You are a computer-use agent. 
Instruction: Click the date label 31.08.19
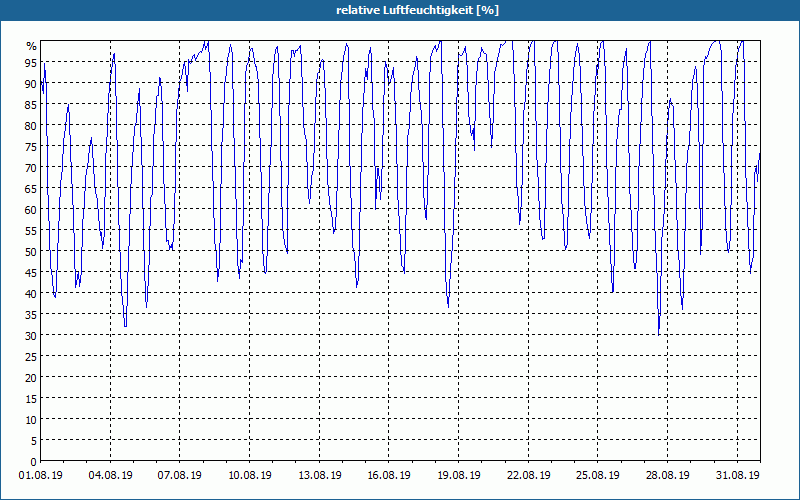click(737, 476)
